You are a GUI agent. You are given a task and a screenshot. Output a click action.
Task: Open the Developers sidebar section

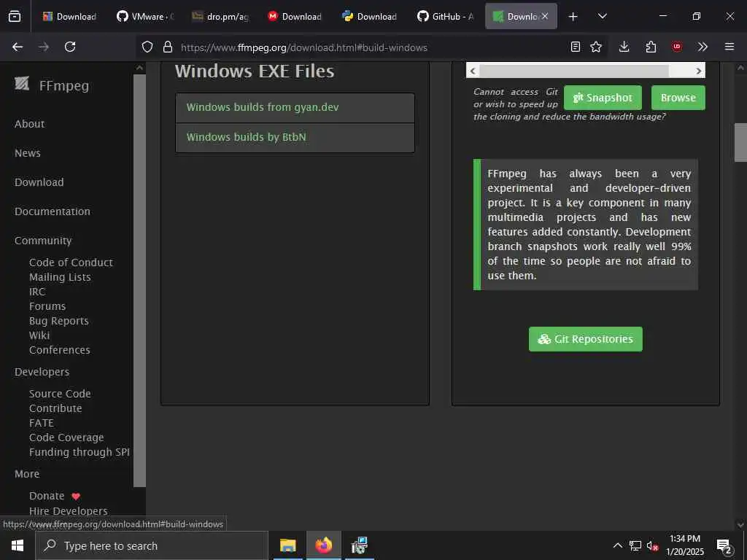click(x=42, y=372)
